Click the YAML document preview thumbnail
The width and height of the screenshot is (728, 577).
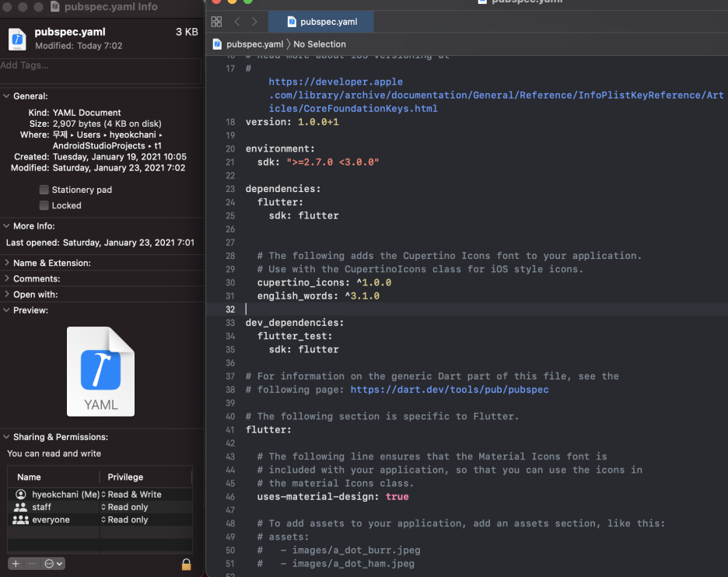tap(101, 372)
